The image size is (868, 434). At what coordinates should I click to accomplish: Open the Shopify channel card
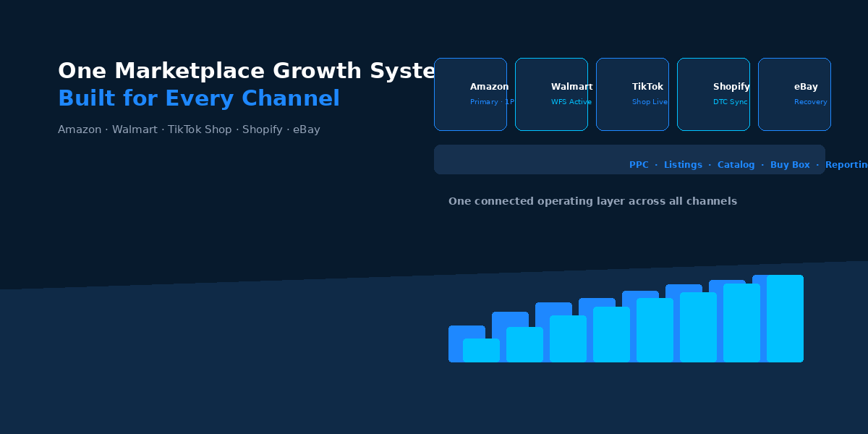[x=713, y=94]
